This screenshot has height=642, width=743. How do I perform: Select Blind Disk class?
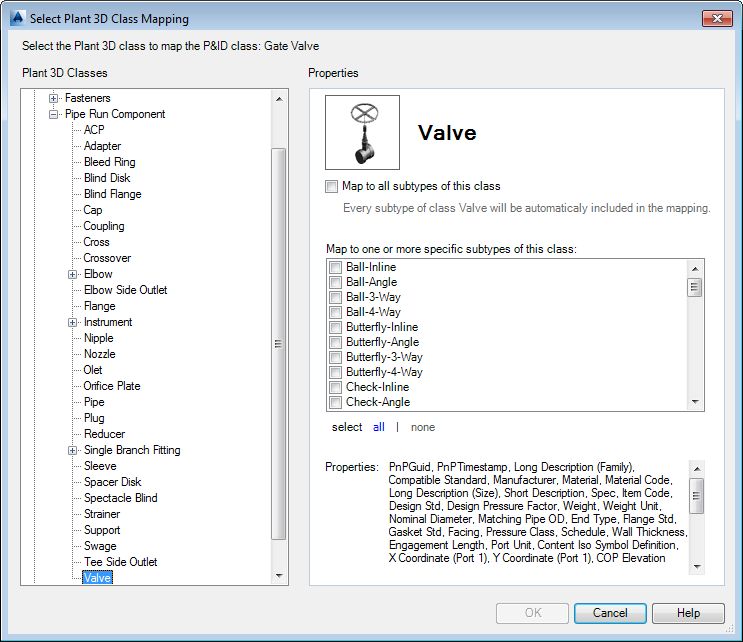(x=107, y=178)
